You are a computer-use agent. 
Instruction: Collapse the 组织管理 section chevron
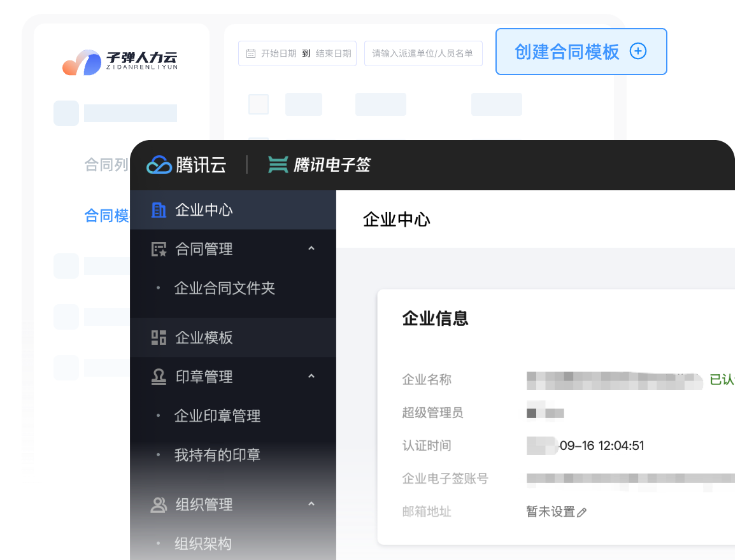tap(311, 505)
